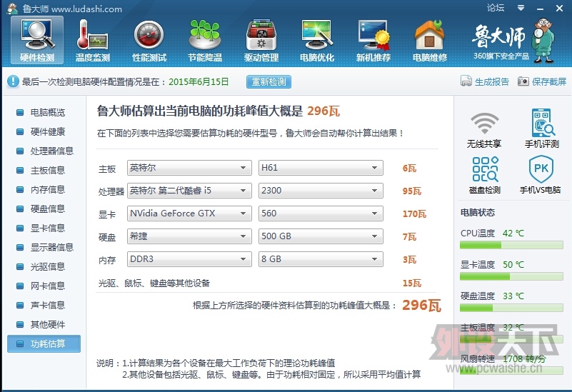Click the 重新检测 re-detect button

click(269, 81)
